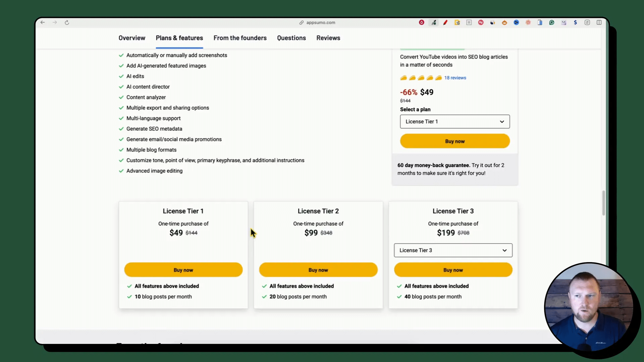
Task: Select the Plans & features tab
Action: [x=179, y=38]
